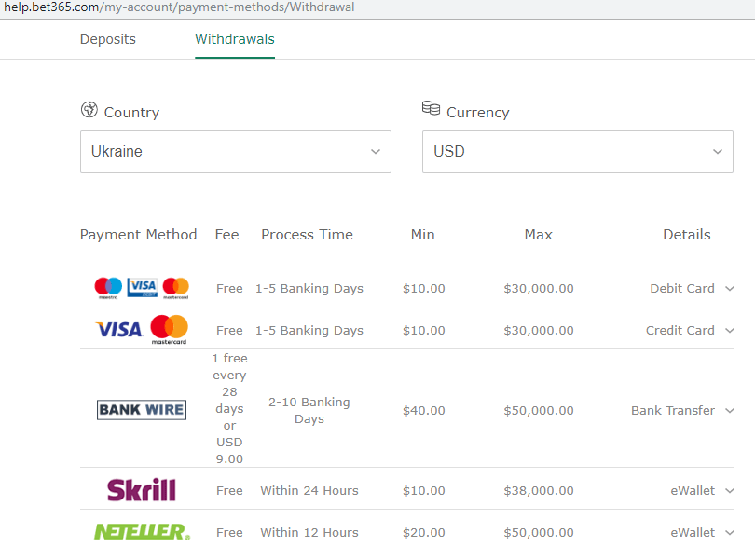This screenshot has width=755, height=560.
Task: Expand the Neteller eWallet details chevron
Action: (730, 533)
